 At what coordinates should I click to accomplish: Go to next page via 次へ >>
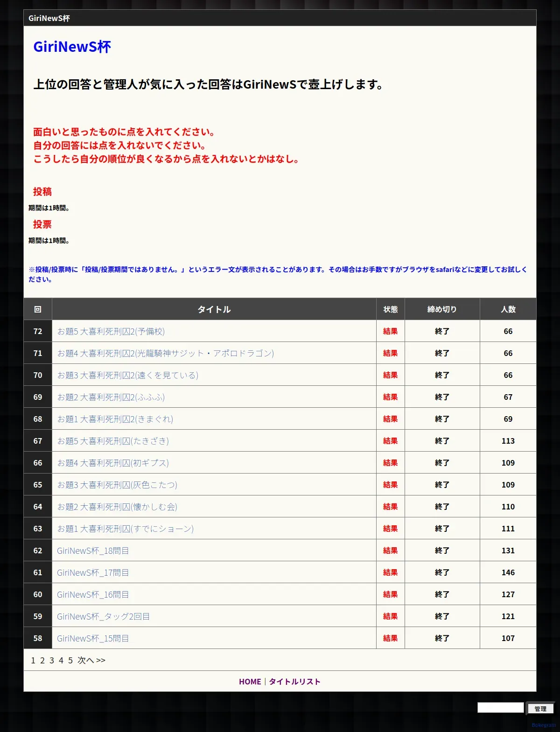coord(91,661)
